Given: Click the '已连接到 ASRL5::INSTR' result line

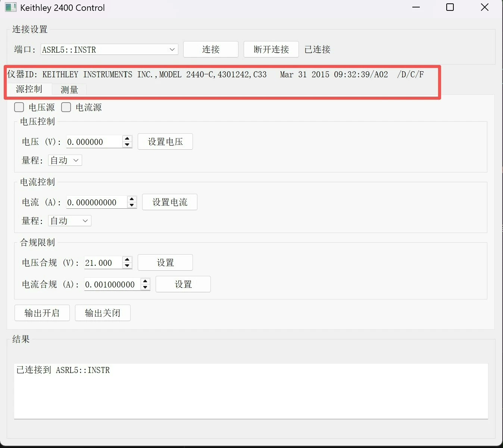Looking at the screenshot, I should [x=63, y=370].
